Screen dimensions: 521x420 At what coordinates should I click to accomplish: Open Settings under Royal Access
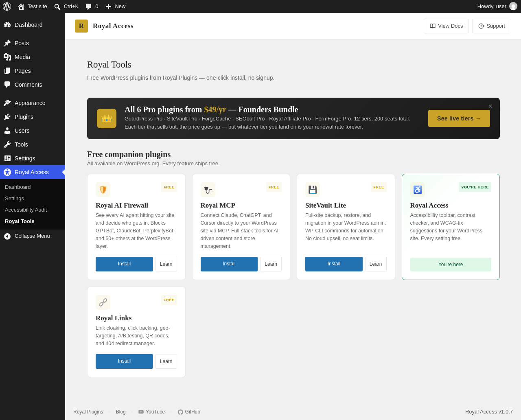coord(15,199)
